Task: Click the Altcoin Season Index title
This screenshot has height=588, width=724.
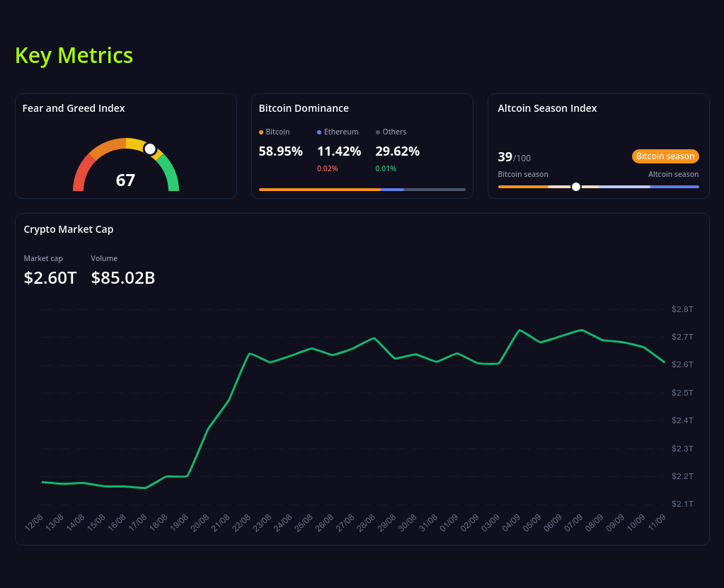Action: (547, 108)
